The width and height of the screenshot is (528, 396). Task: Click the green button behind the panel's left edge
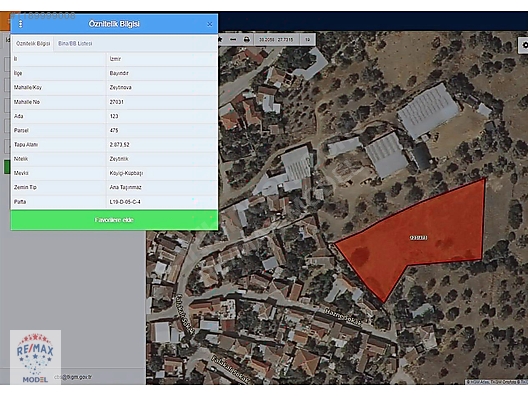point(7,167)
